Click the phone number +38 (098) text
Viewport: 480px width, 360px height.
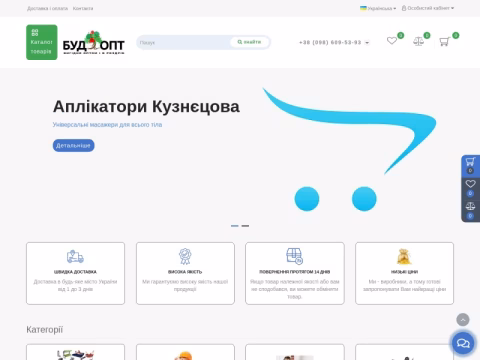[330, 42]
